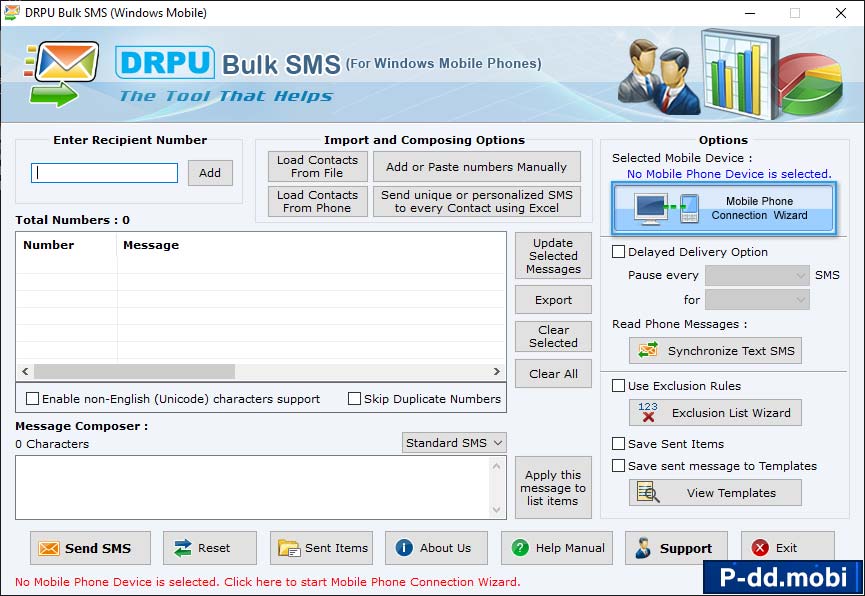The image size is (865, 596).
Task: Click Clear Selected button
Action: pyautogui.click(x=553, y=336)
